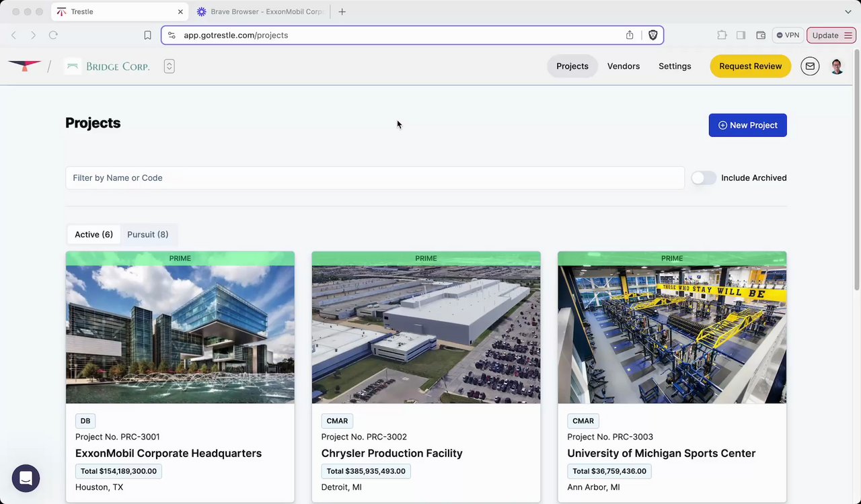Toggle the Include Archived switch

point(704,178)
